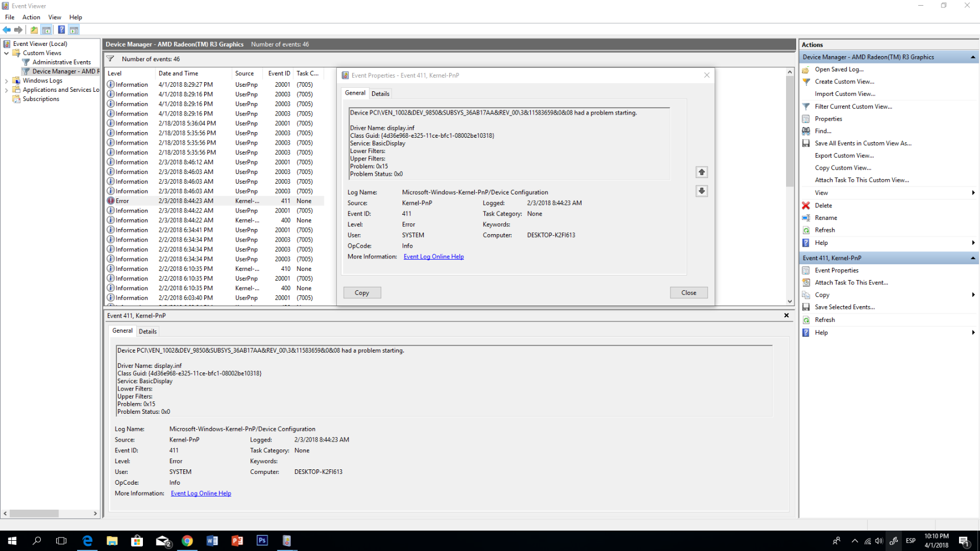Close Event Properties dialog with X
The image size is (980, 551).
[707, 75]
